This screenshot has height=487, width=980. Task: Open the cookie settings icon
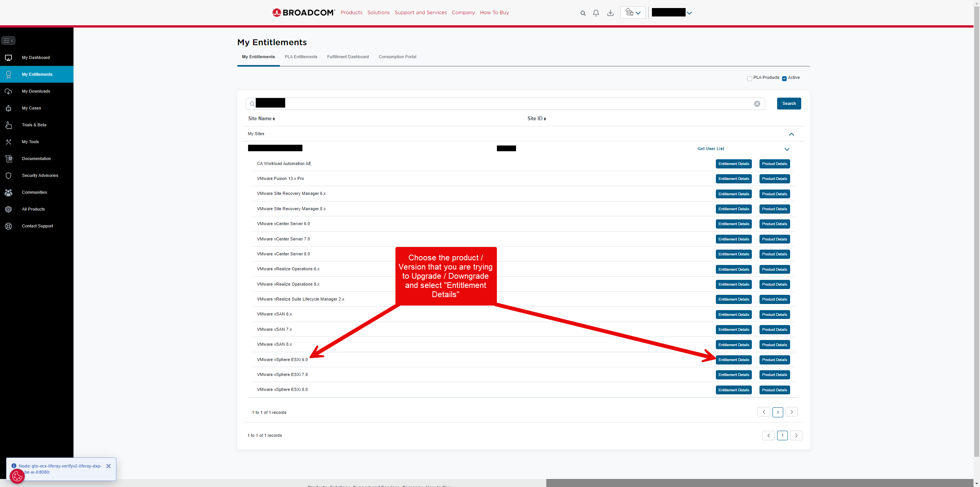click(17, 476)
